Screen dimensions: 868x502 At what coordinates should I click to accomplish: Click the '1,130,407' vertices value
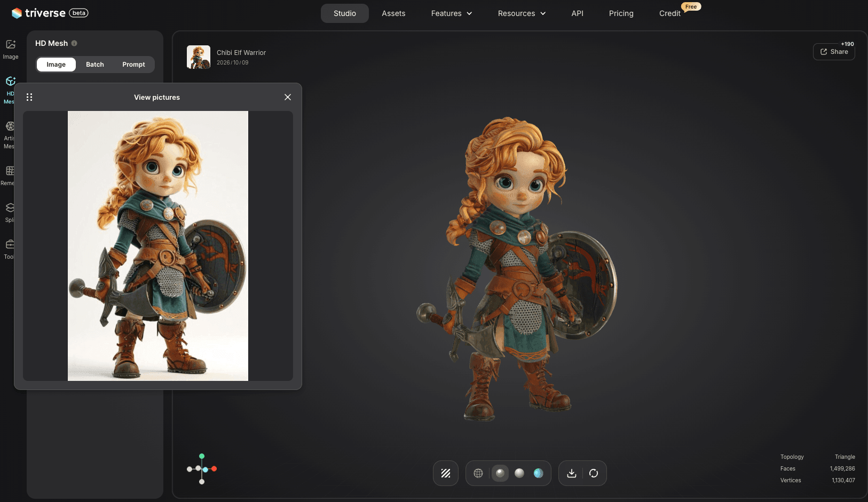[843, 481]
